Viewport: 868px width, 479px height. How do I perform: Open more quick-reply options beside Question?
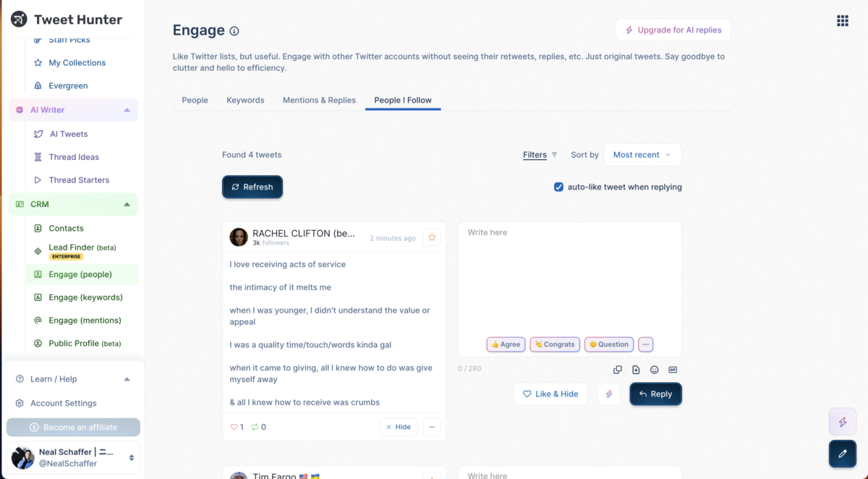646,344
